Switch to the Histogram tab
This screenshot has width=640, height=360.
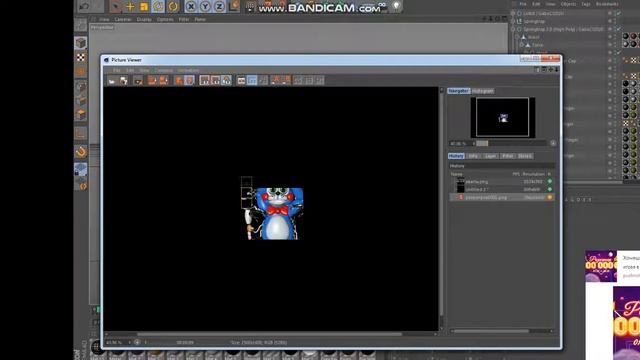482,91
